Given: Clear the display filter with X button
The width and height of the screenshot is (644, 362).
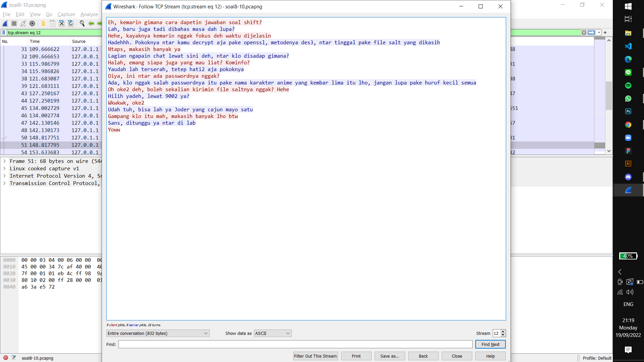Looking at the screenshot, I should pos(584,33).
